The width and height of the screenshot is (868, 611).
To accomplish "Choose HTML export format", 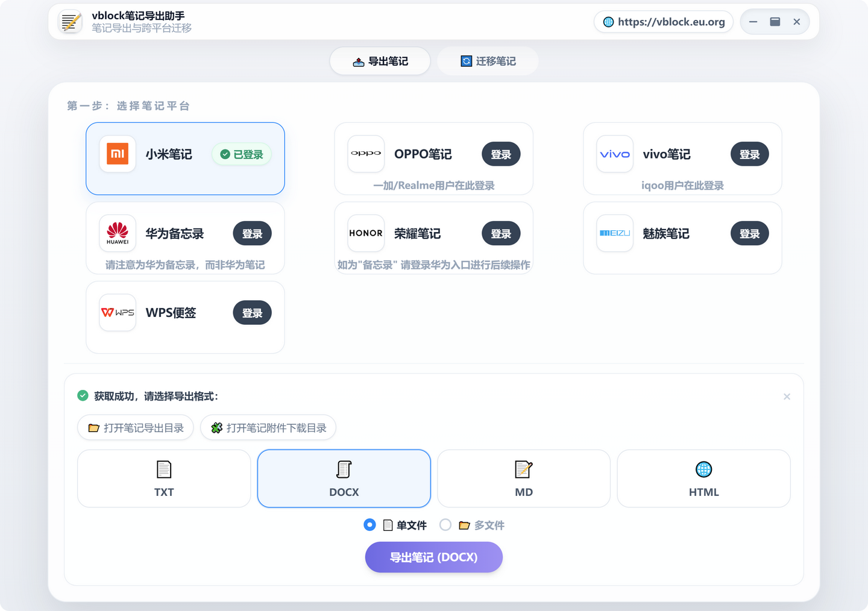I will [704, 478].
